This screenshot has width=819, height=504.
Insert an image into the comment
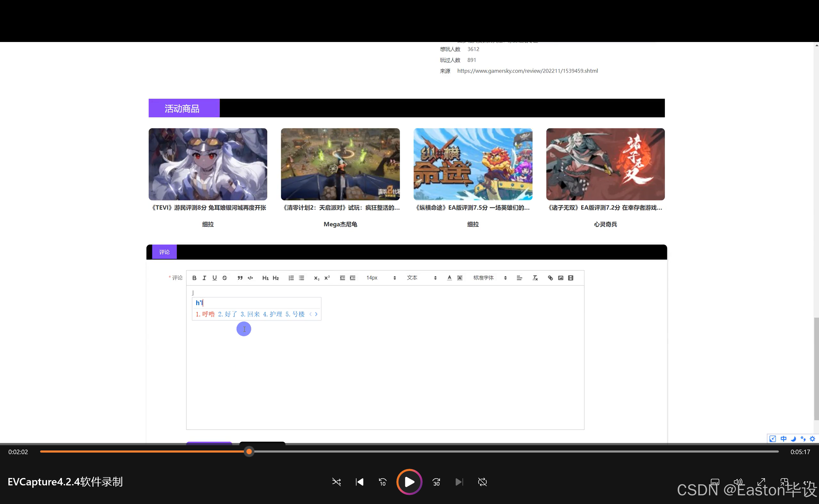tap(561, 278)
